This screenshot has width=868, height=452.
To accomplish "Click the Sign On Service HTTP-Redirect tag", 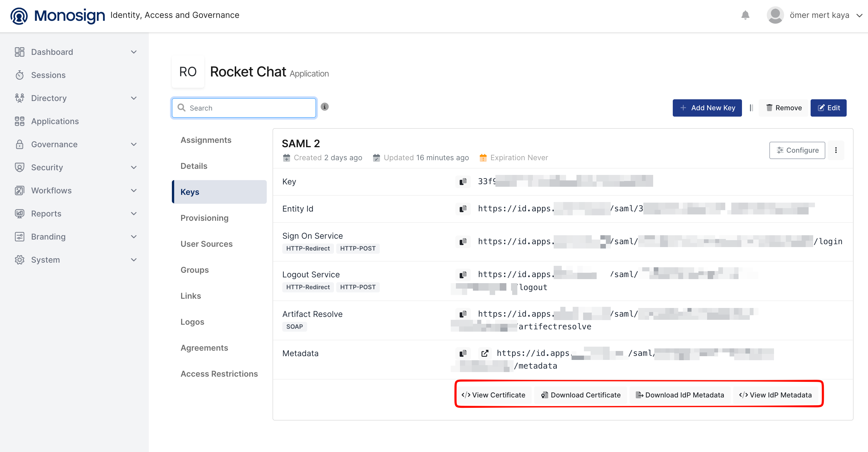I will 308,249.
